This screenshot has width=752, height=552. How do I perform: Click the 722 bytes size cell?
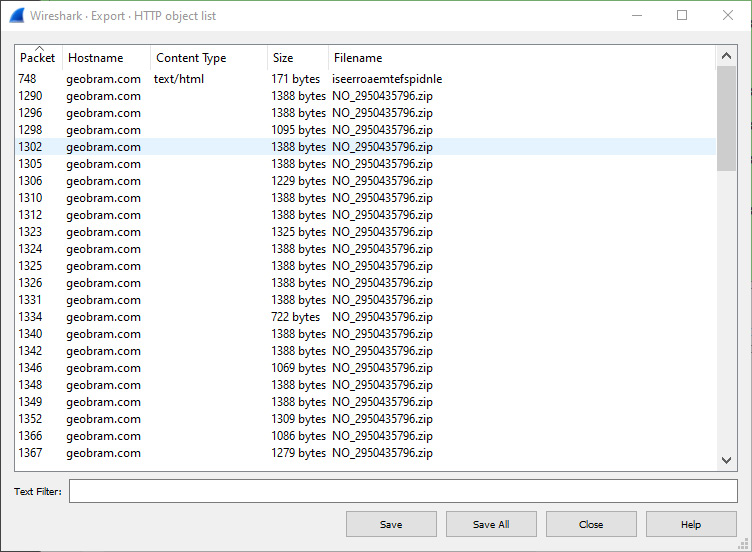(x=295, y=317)
